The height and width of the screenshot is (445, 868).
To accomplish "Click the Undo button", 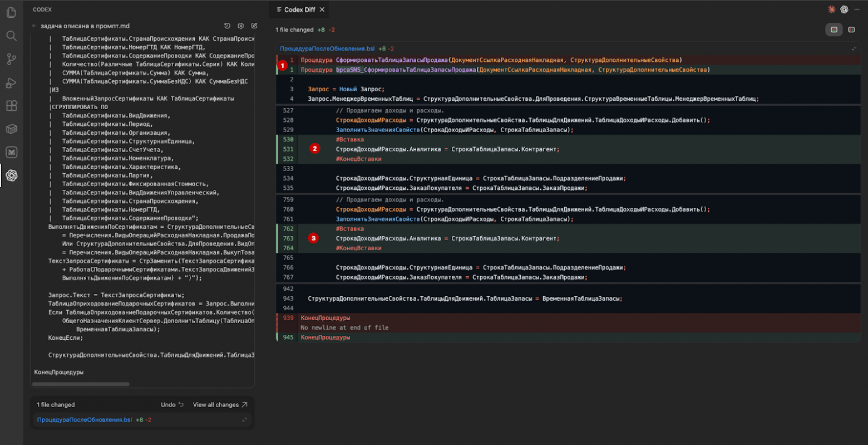I will (x=172, y=405).
